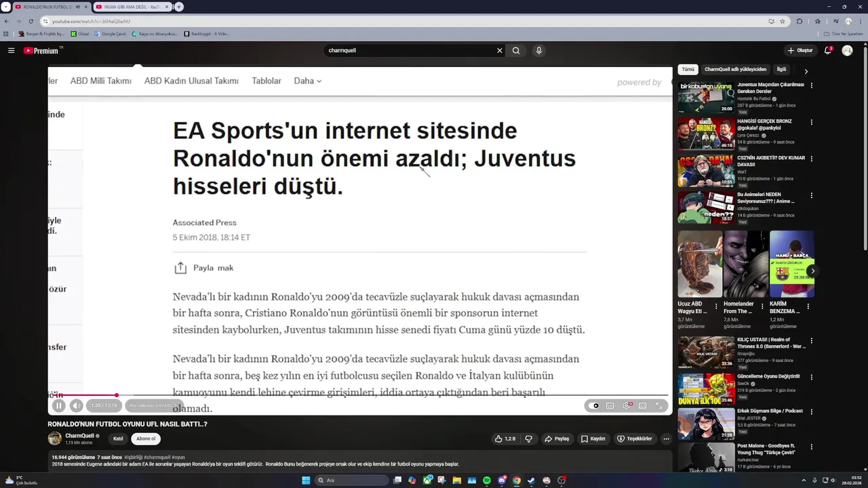Open Spotify from the taskbar

pyautogui.click(x=487, y=481)
